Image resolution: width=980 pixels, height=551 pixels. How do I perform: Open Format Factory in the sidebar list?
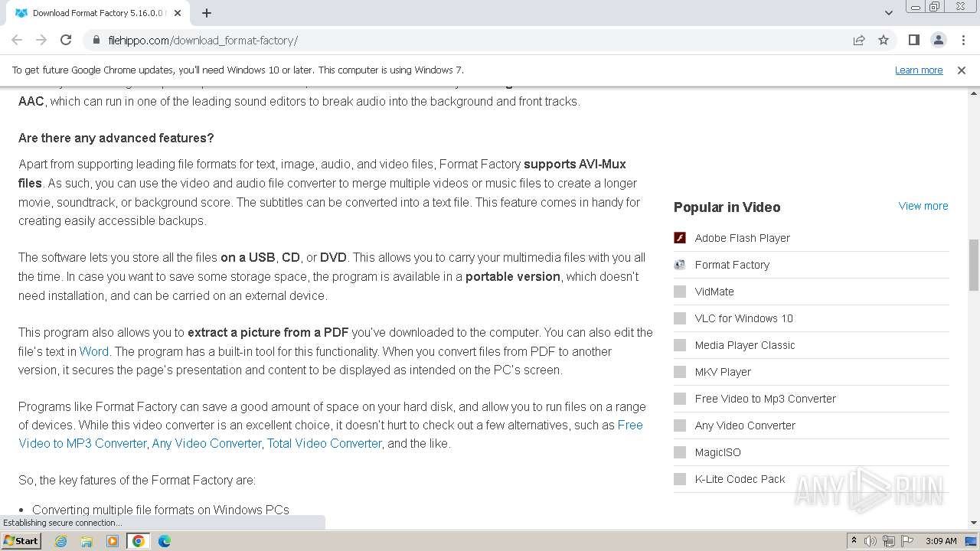[732, 265]
